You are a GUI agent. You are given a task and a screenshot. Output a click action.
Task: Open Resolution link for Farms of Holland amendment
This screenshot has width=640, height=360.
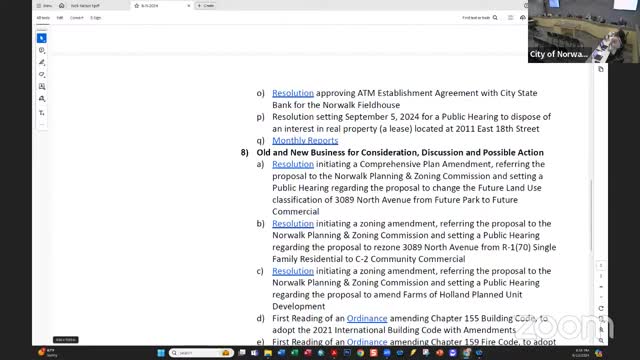click(x=293, y=271)
